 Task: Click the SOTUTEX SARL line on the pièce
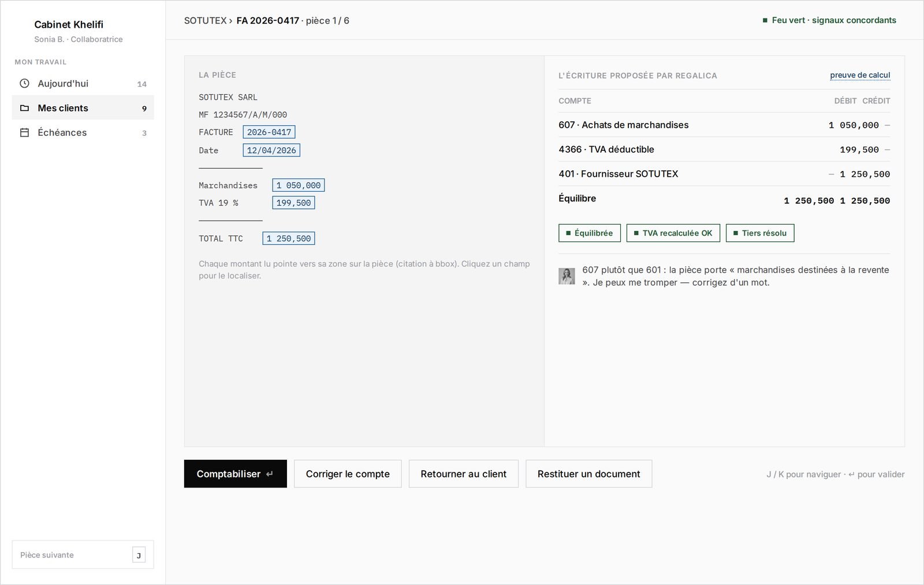pyautogui.click(x=228, y=97)
